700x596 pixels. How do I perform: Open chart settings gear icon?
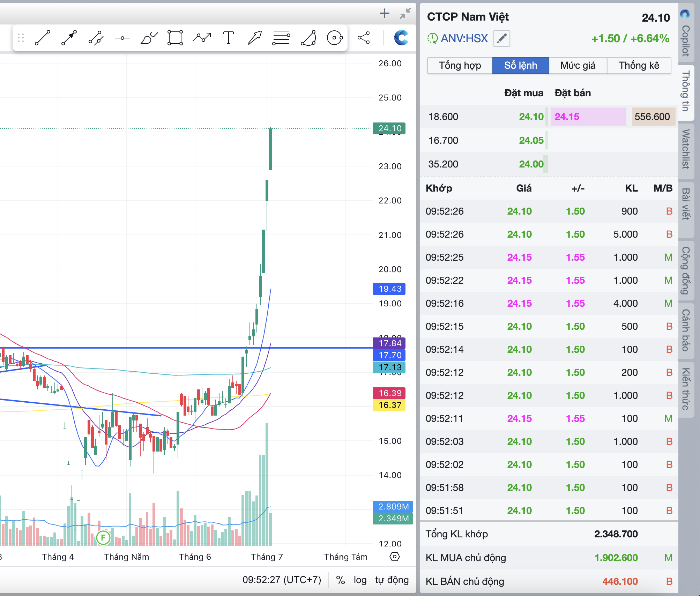pos(394,557)
